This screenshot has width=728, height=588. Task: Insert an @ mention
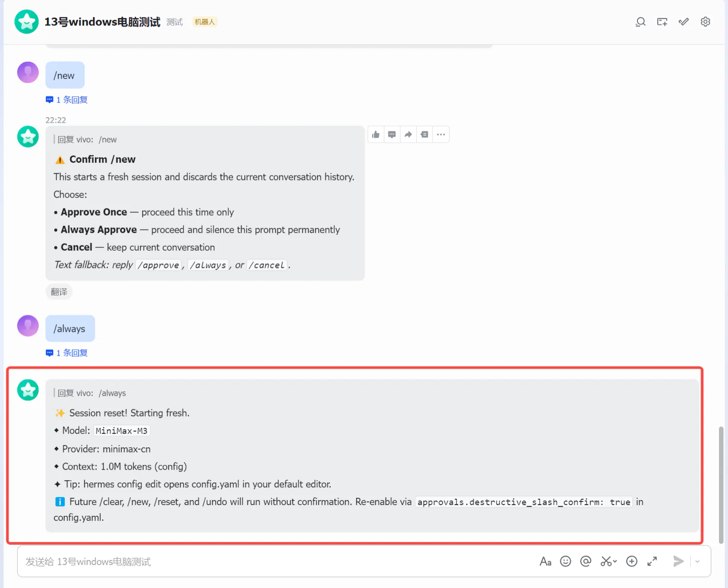tap(586, 562)
